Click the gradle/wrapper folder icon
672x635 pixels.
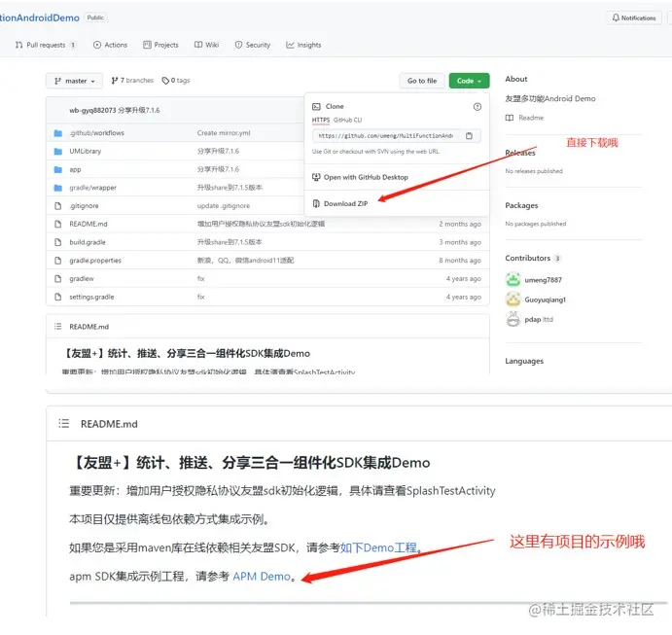click(58, 188)
